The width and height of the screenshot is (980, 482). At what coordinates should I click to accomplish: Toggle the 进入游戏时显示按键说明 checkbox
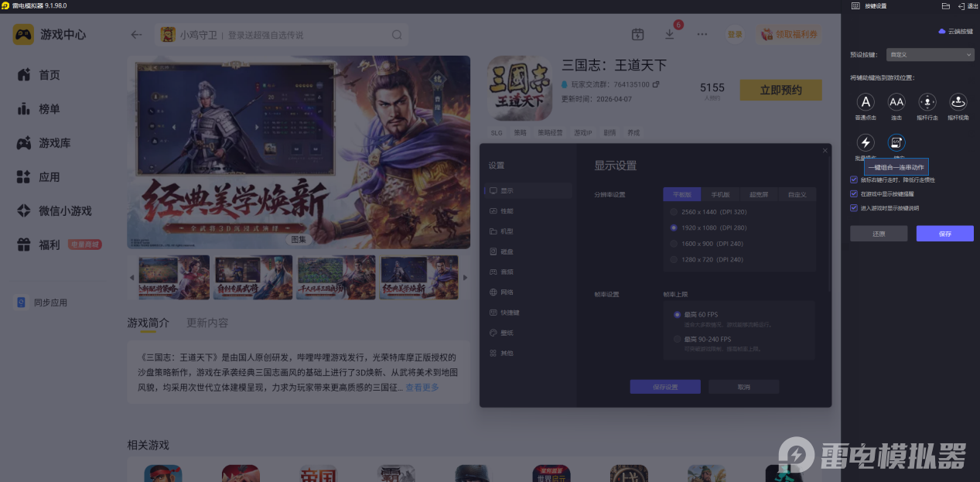click(x=854, y=208)
